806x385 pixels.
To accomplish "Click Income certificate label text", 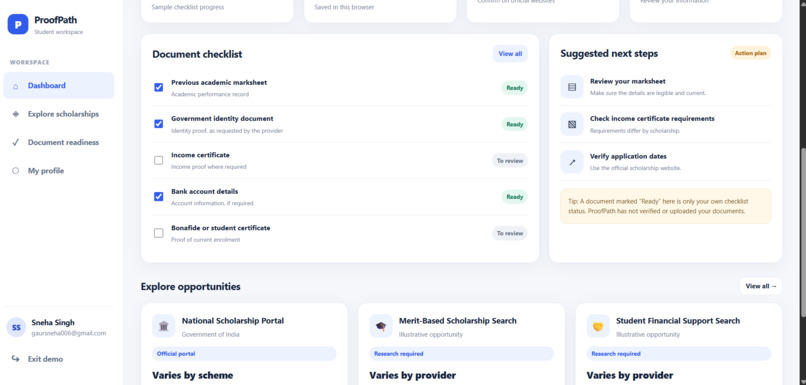I will [x=200, y=155].
